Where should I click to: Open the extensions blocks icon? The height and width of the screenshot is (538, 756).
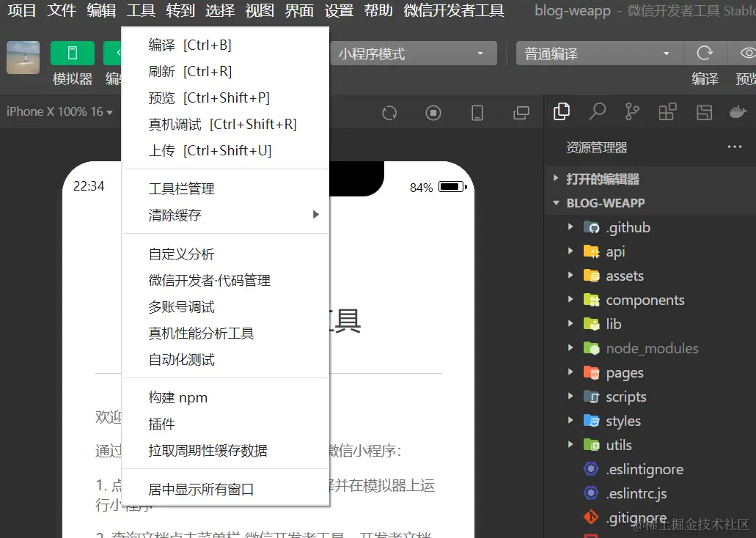[x=668, y=112]
